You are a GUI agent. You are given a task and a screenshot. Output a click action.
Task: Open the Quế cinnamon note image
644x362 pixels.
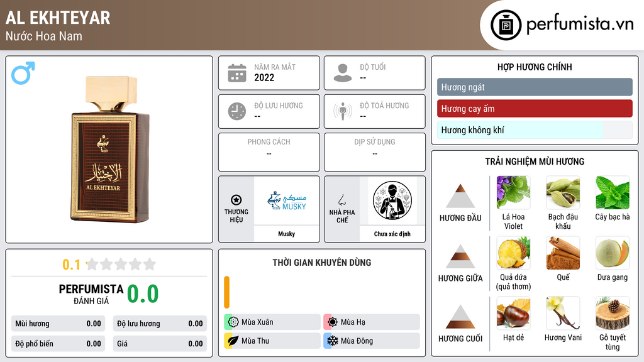(563, 253)
